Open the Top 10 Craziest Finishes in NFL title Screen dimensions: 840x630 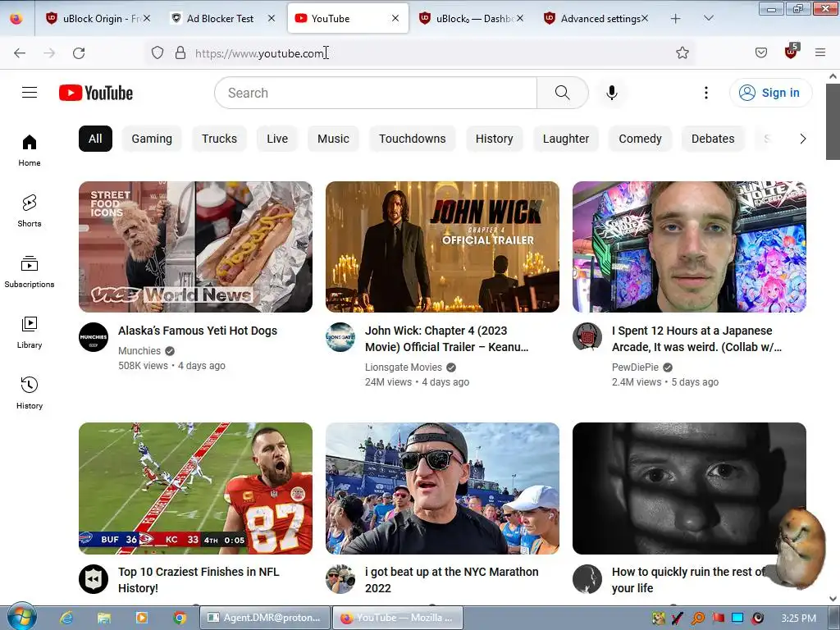tap(199, 580)
